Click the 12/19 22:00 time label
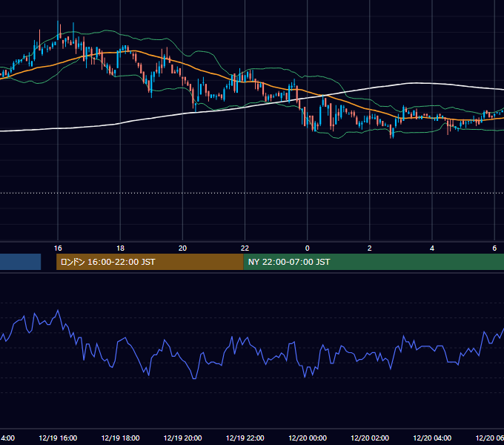The height and width of the screenshot is (445, 504). coord(245,438)
